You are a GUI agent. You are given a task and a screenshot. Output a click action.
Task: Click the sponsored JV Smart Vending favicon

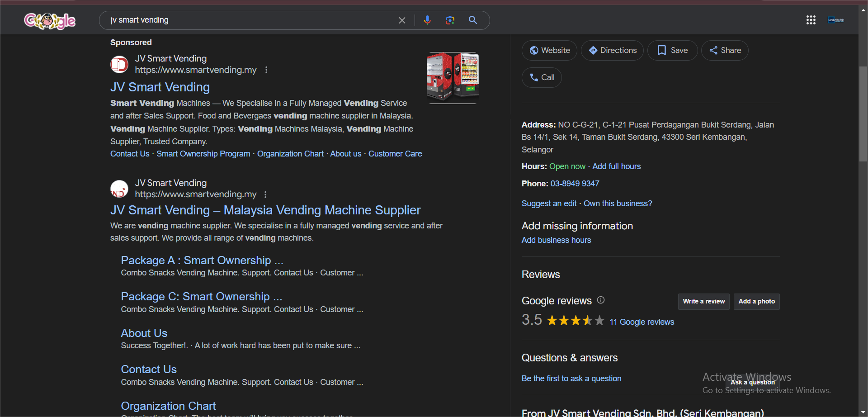[x=119, y=64]
